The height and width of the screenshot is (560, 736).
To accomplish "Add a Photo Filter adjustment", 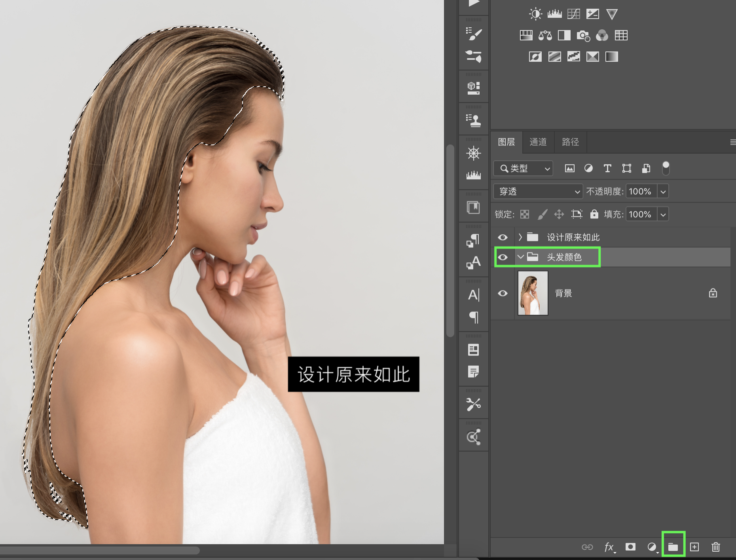I will coord(583,36).
